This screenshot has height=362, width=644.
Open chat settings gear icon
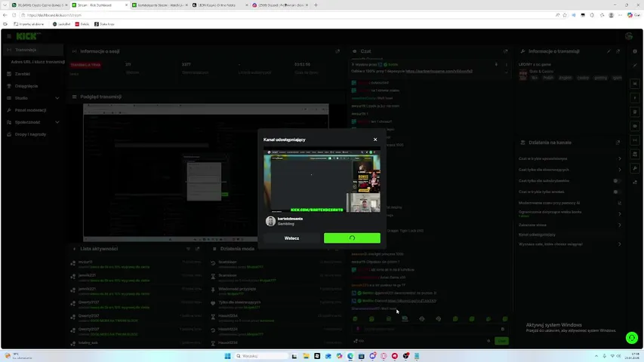click(488, 341)
